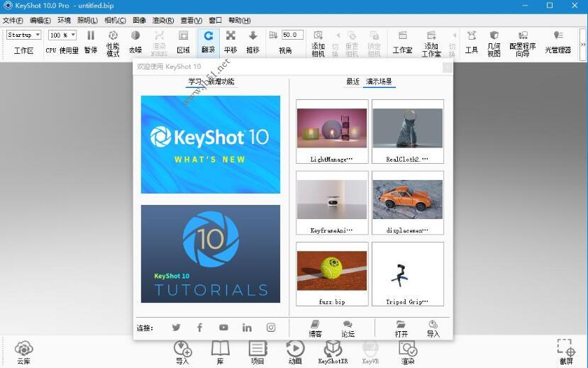Viewport: 588px width, 368px height.
Task: Open the 渲染(R) menu
Action: pyautogui.click(x=163, y=21)
